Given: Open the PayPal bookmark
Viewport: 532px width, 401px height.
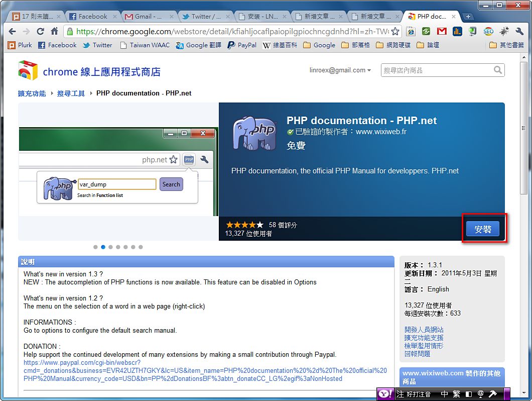Looking at the screenshot, I should coord(242,45).
